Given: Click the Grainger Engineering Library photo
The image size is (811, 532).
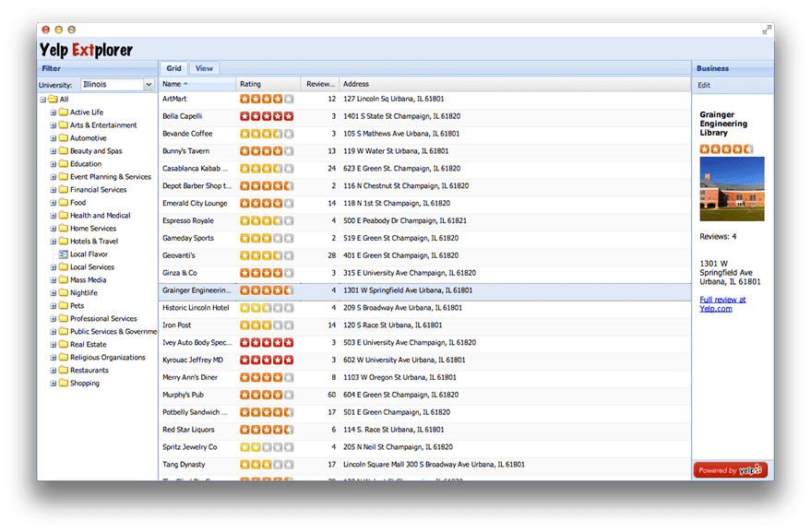Looking at the screenshot, I should pos(732,189).
